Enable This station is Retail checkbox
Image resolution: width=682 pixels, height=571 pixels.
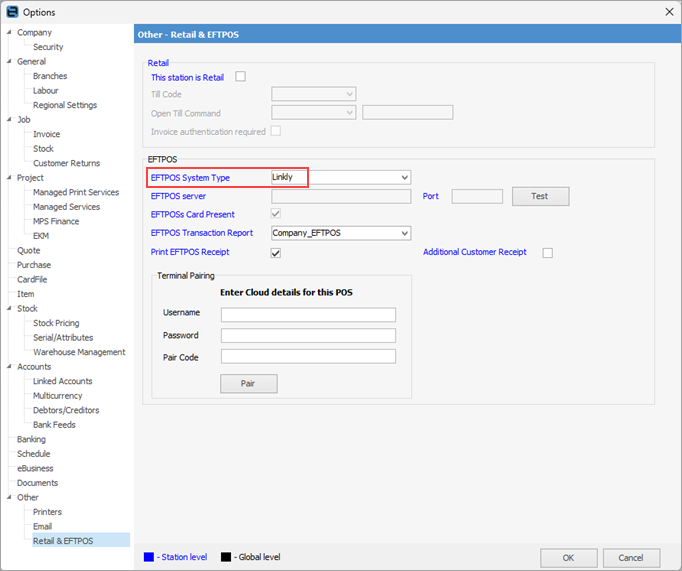[240, 77]
